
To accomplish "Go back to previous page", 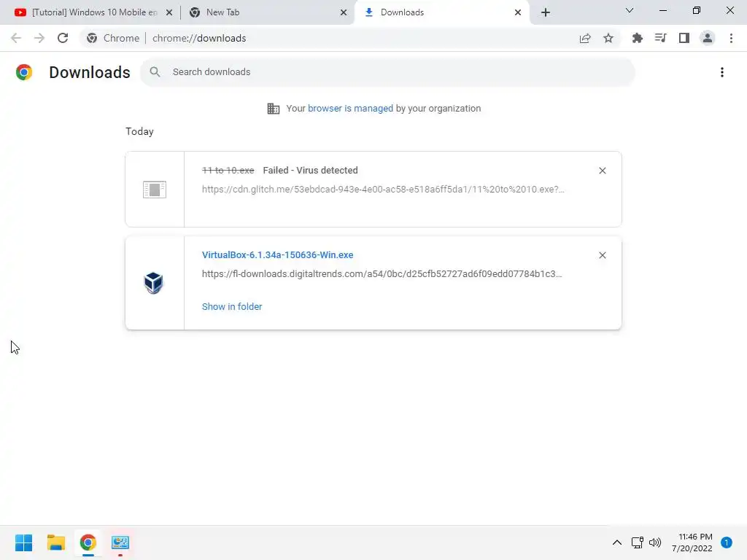I will click(16, 38).
